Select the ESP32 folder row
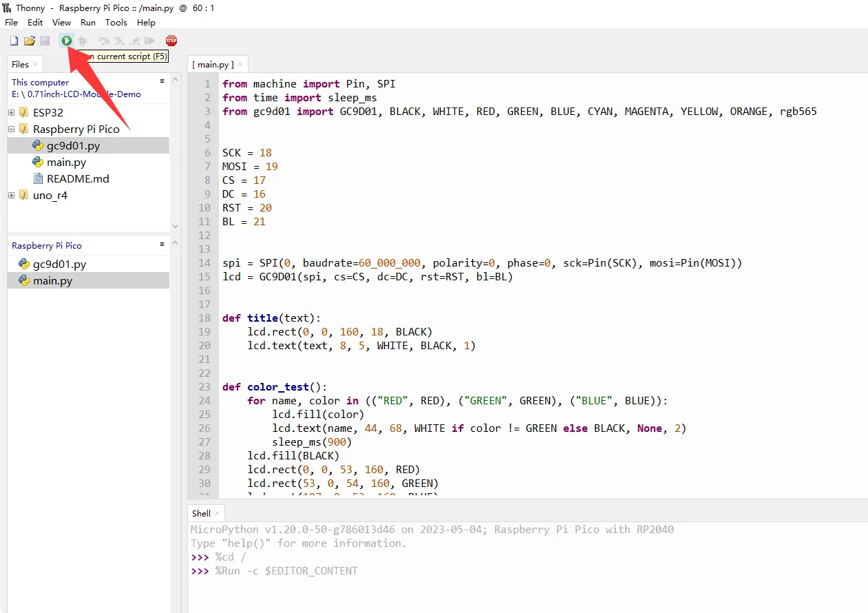Image resolution: width=868 pixels, height=613 pixels. point(88,112)
